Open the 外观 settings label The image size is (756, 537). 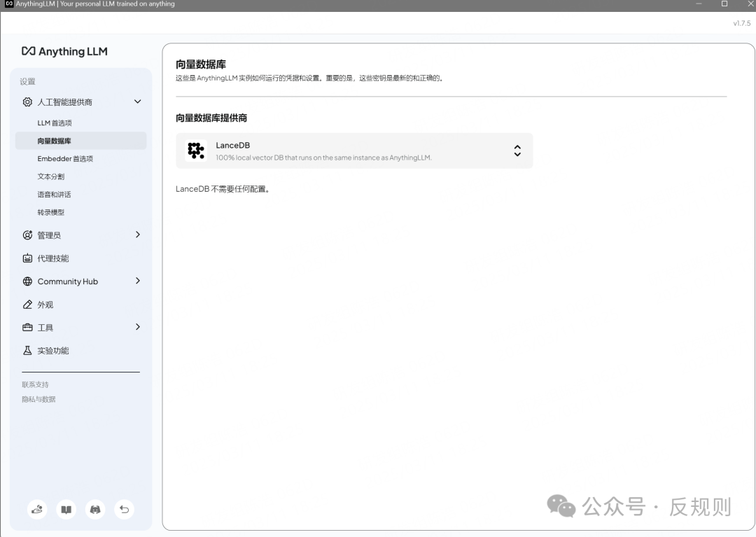click(x=45, y=305)
